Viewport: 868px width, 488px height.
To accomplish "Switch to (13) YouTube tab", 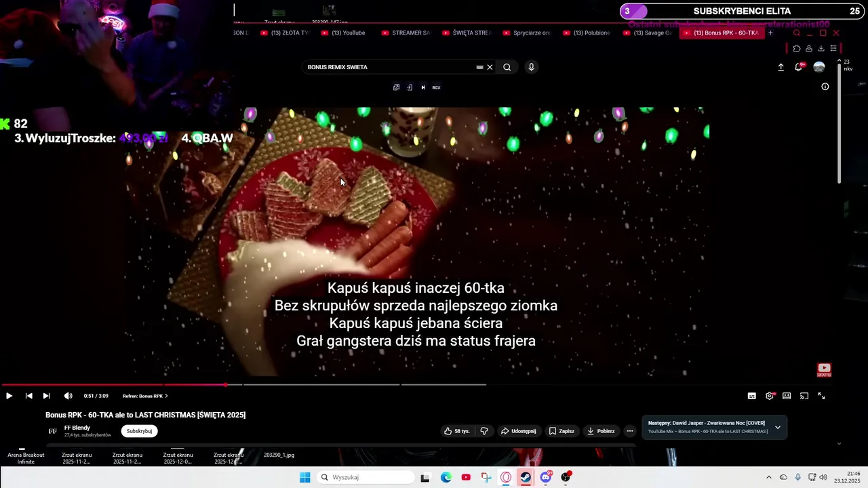I will coord(346,33).
